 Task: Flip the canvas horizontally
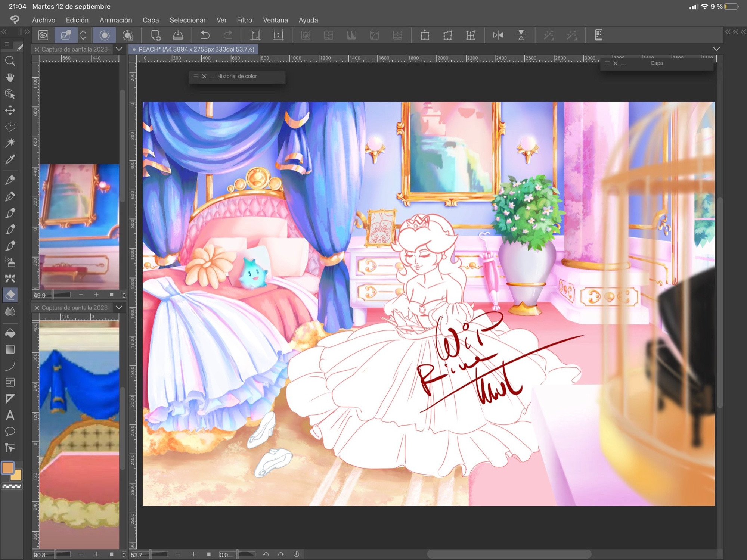pos(498,35)
